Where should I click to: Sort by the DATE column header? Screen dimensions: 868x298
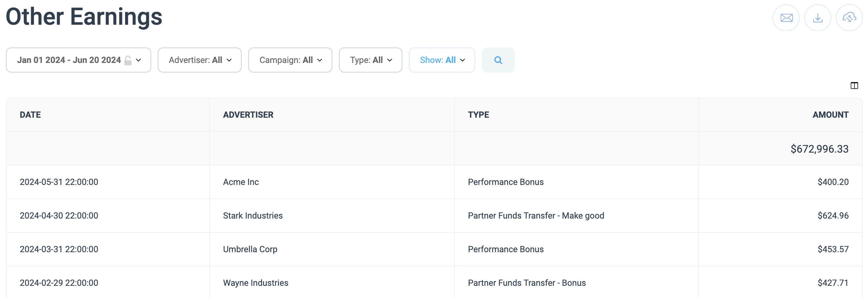(30, 115)
